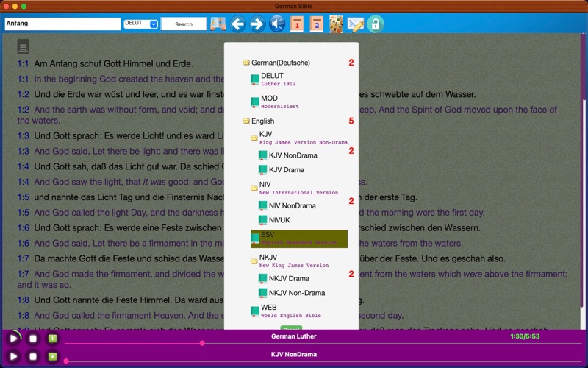Select NIVUK version
This screenshot has height=368, width=588.
tap(279, 220)
